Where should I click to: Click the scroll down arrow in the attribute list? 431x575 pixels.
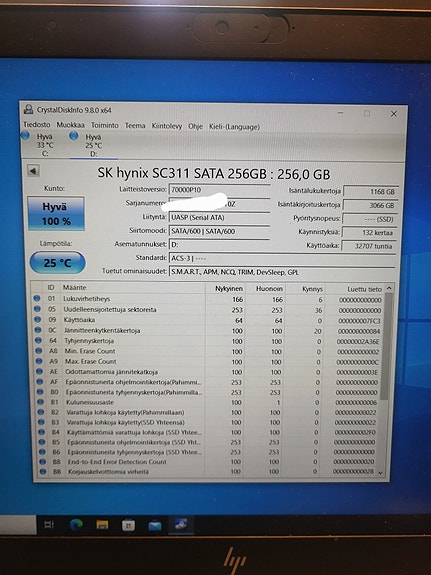[380, 473]
